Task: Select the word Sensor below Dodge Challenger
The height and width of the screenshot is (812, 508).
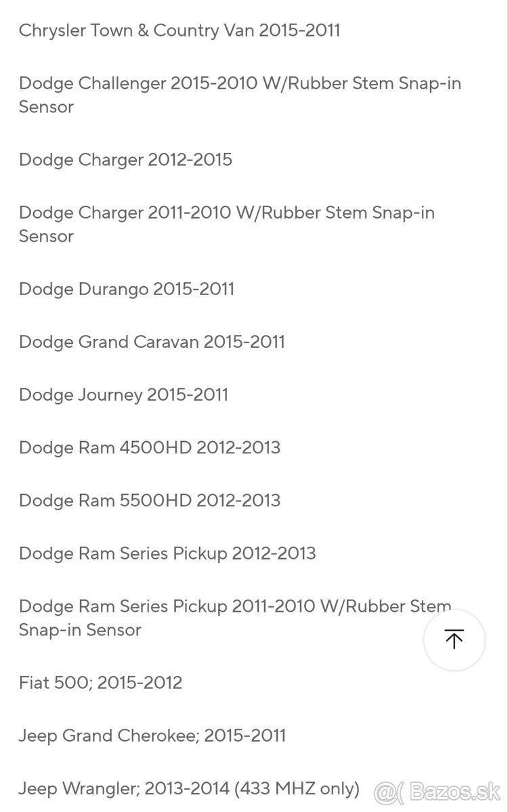Action: click(46, 107)
